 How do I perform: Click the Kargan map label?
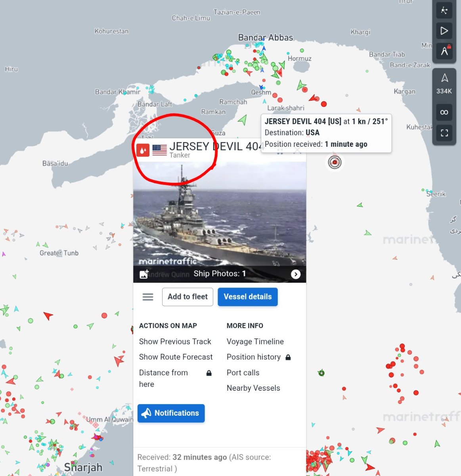point(405,91)
